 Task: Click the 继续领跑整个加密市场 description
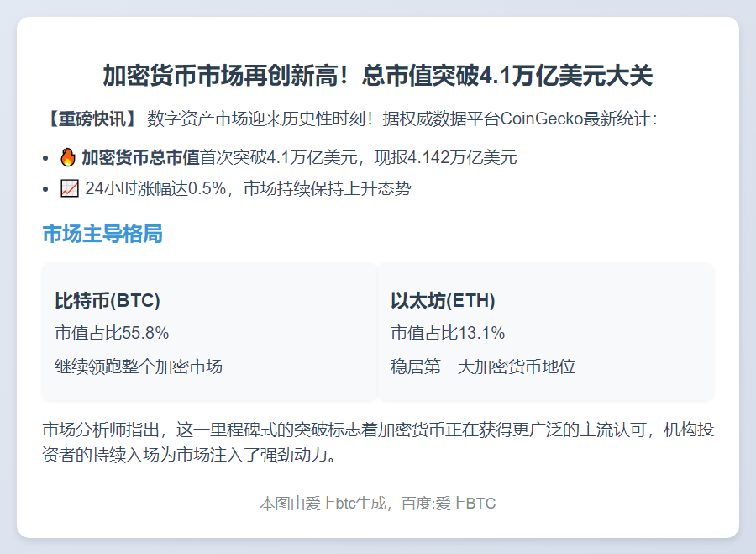[139, 367]
